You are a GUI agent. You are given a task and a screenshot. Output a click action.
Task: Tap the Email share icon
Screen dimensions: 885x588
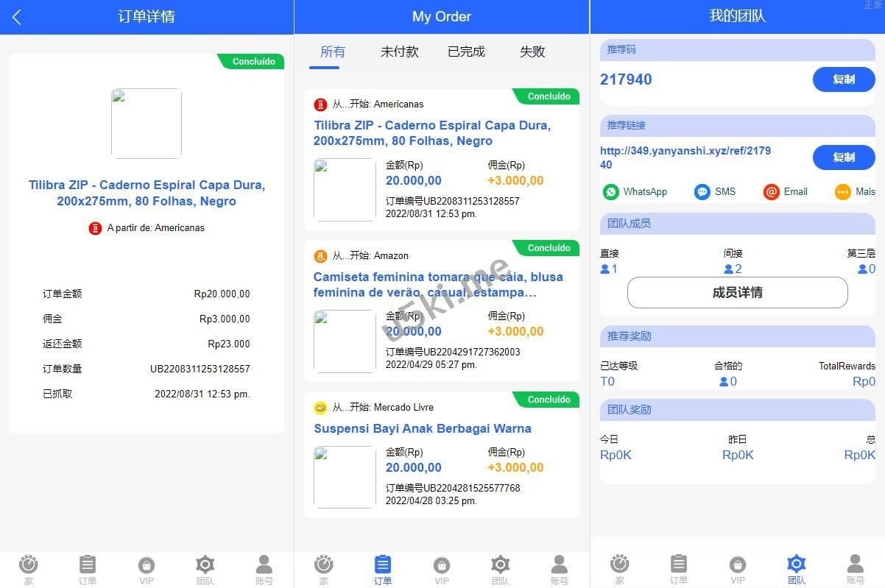pyautogui.click(x=771, y=192)
